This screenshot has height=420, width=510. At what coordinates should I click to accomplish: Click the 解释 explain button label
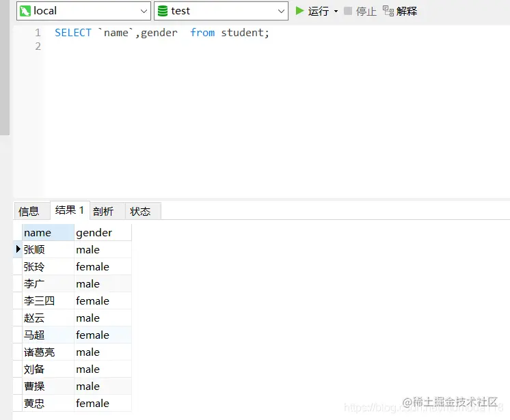pyautogui.click(x=407, y=12)
